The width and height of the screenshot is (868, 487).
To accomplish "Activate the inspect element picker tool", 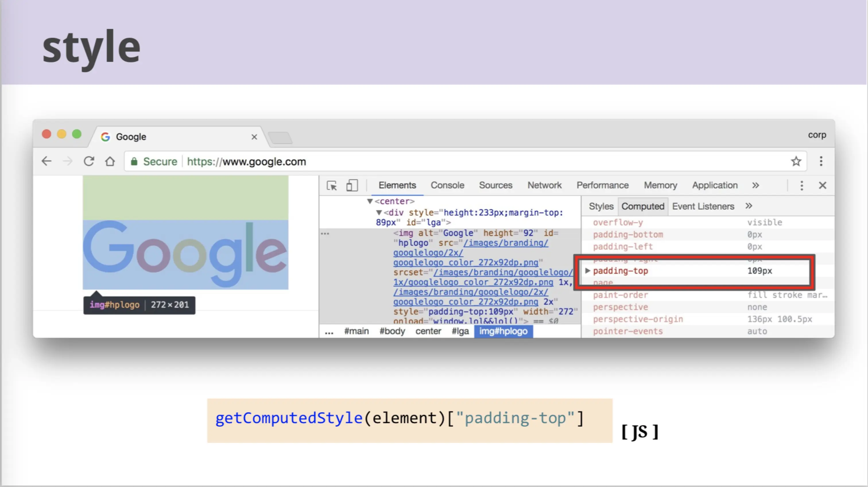I will click(x=332, y=186).
